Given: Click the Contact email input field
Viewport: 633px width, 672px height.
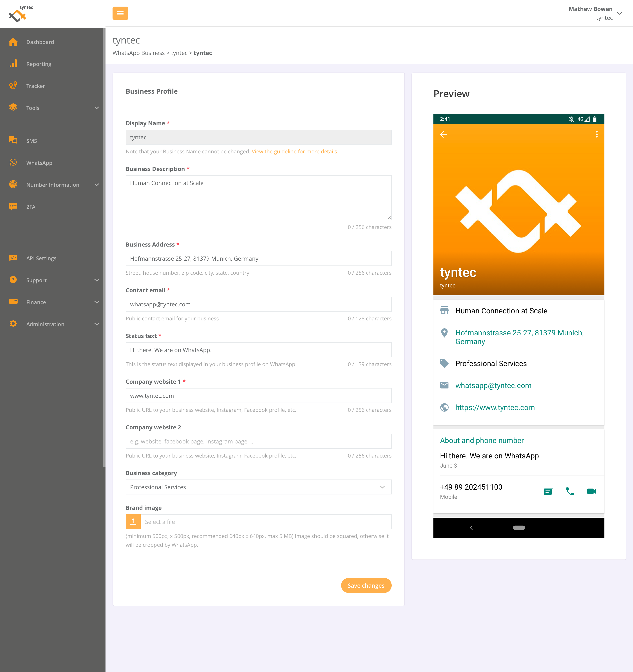Looking at the screenshot, I should [259, 304].
